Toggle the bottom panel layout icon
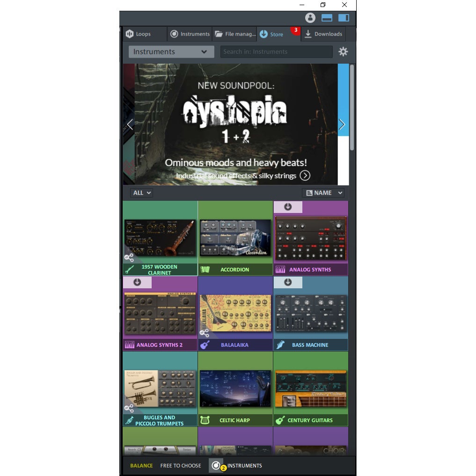The height and width of the screenshot is (476, 476). [x=327, y=18]
